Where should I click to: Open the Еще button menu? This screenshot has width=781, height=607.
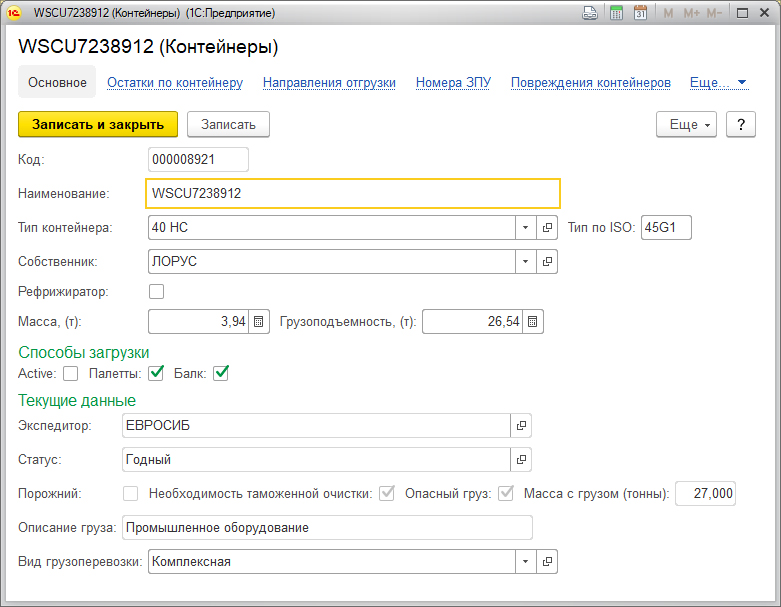tap(686, 124)
